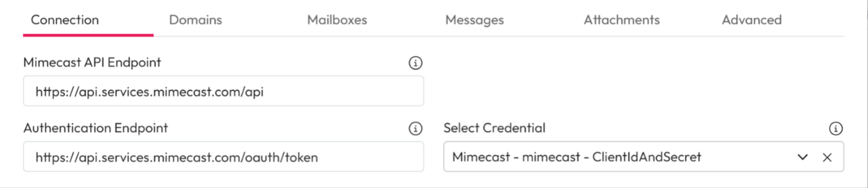
Task: Show info for Authentication Endpoint
Action: pyautogui.click(x=415, y=129)
